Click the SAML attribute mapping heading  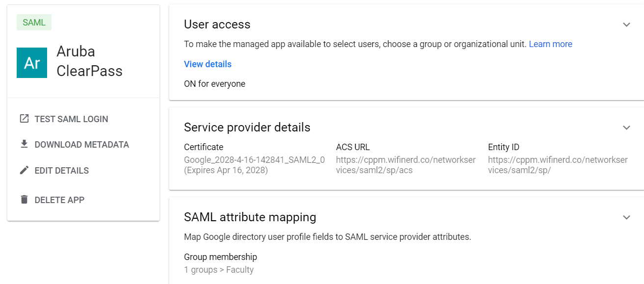click(250, 217)
